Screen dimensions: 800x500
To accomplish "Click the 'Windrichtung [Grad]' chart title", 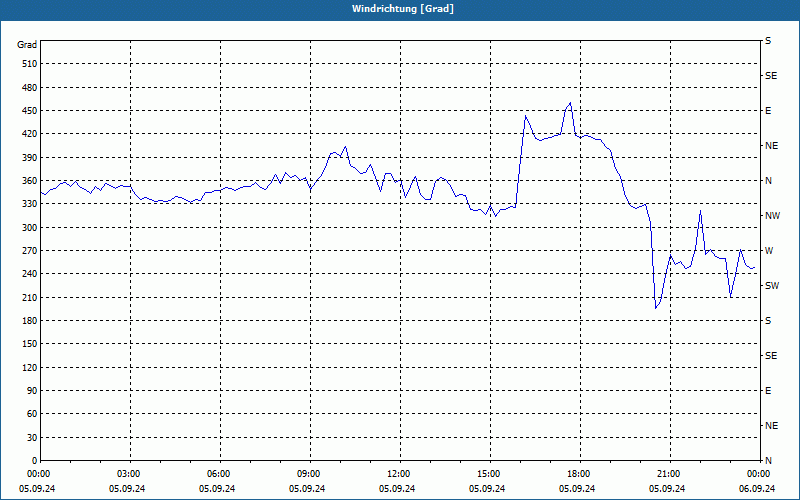I will tap(403, 9).
